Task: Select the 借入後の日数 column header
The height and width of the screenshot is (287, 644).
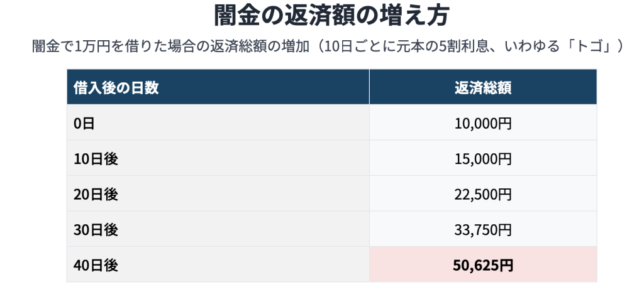Action: pos(218,87)
